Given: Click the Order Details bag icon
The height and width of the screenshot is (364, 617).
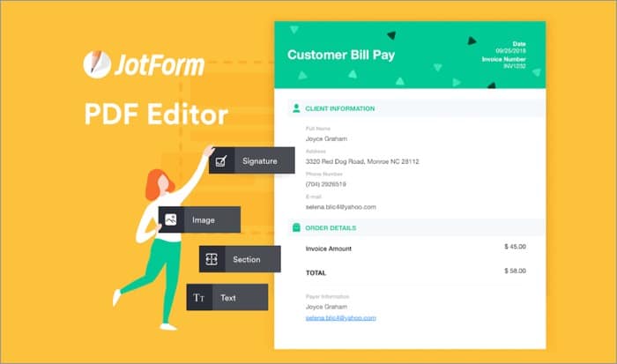Looking at the screenshot, I should 296,227.
